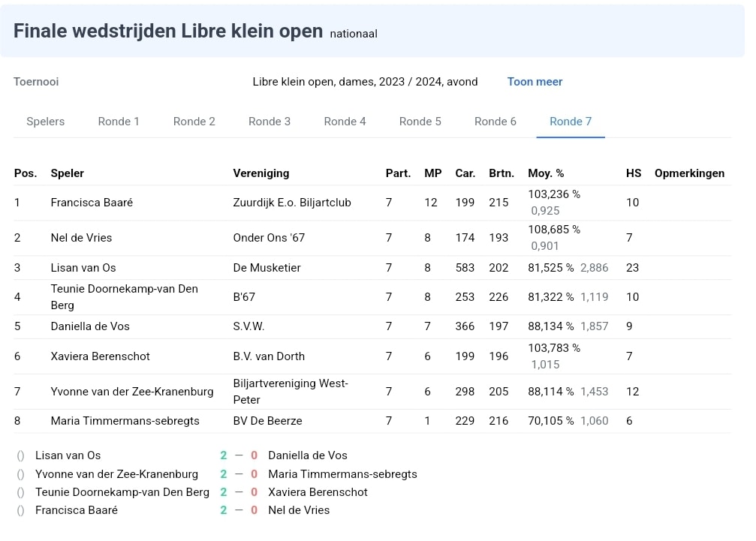Click percentage 103,236 % value
This screenshot has height=541, width=756.
pos(554,194)
